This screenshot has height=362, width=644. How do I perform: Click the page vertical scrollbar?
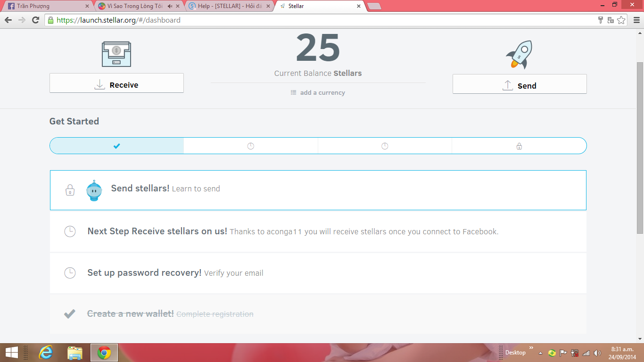coord(640,148)
